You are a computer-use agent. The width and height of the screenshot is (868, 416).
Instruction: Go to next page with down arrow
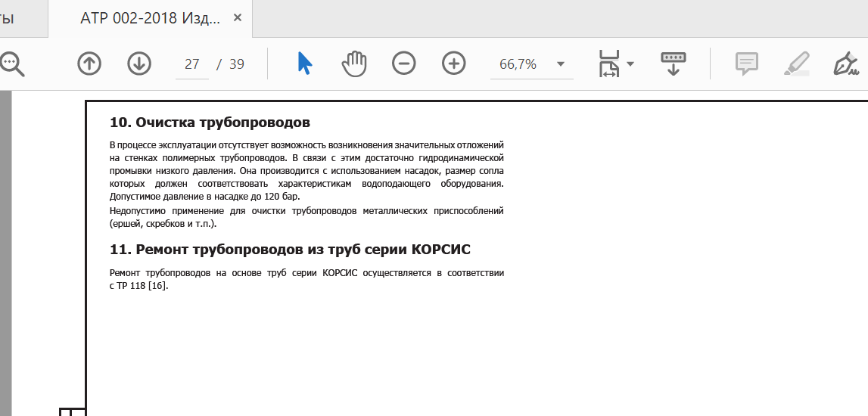point(139,64)
